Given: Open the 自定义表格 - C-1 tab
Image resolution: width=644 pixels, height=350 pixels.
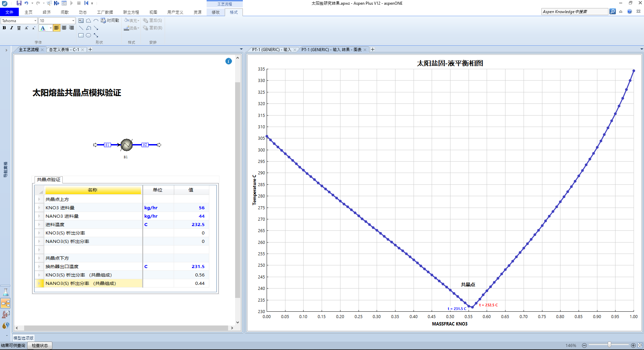Looking at the screenshot, I should (x=64, y=49).
